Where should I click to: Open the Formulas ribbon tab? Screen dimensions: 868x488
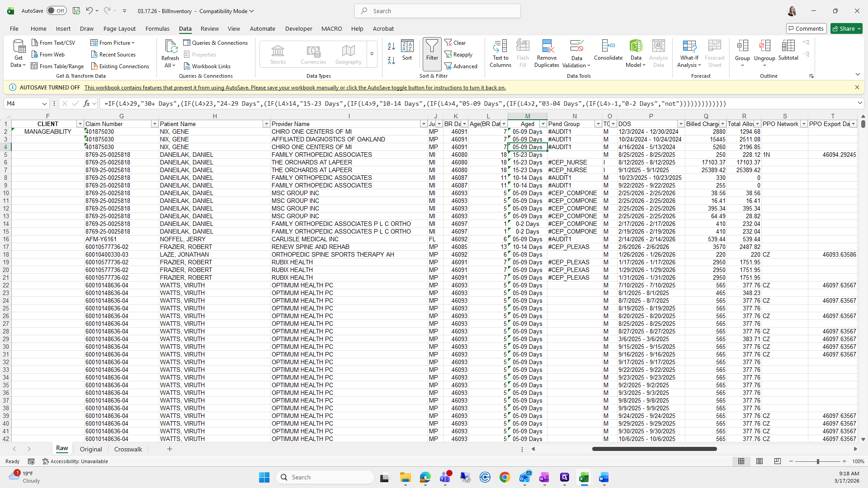157,28
